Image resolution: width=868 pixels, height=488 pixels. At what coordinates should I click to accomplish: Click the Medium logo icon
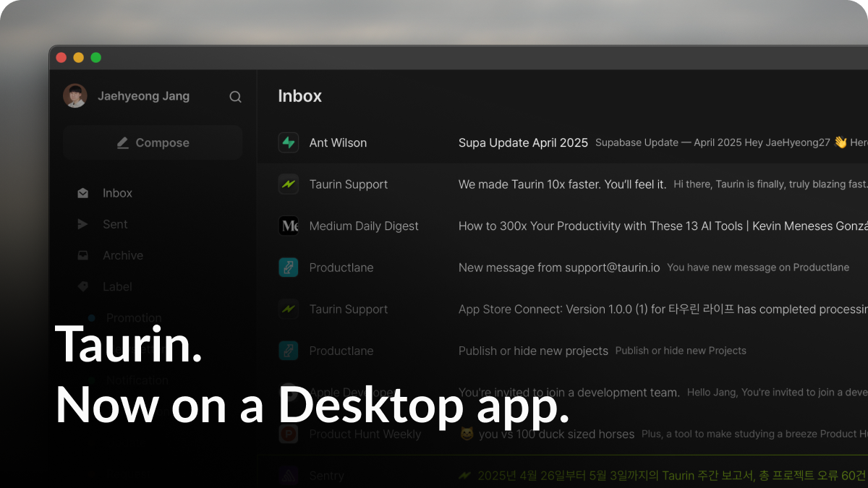click(x=289, y=226)
